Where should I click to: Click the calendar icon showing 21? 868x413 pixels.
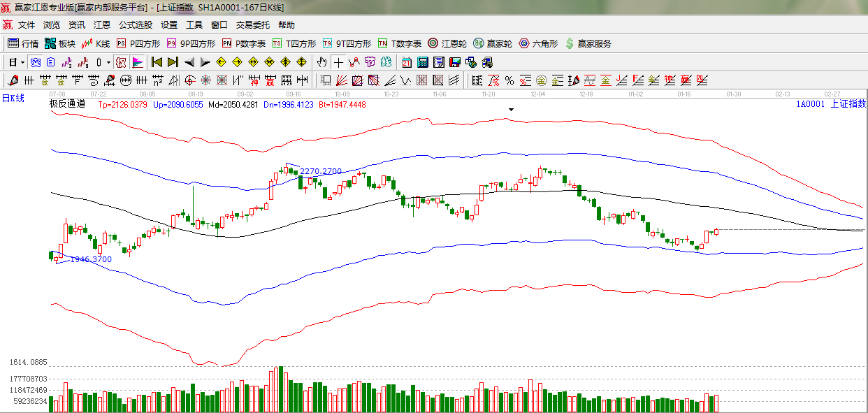tap(406, 62)
